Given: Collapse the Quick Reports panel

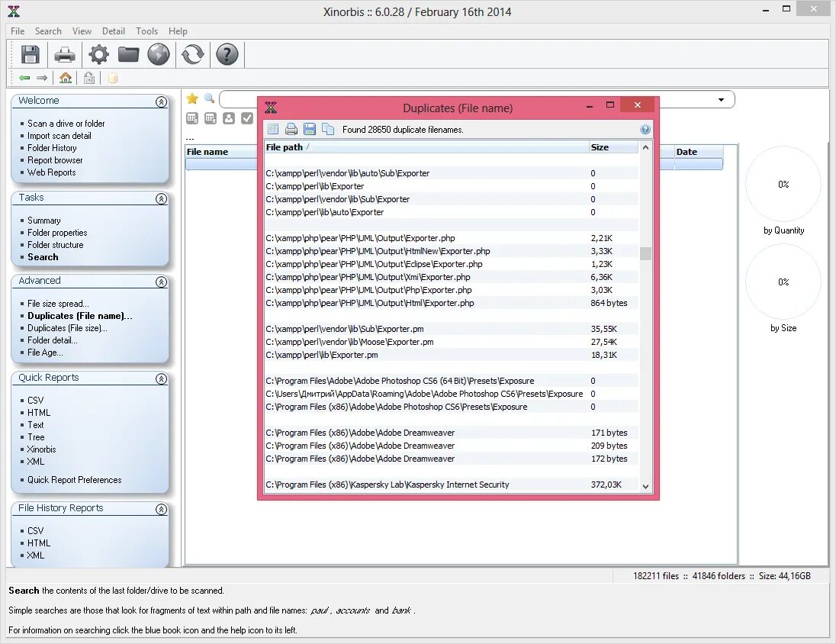Looking at the screenshot, I should [x=161, y=378].
